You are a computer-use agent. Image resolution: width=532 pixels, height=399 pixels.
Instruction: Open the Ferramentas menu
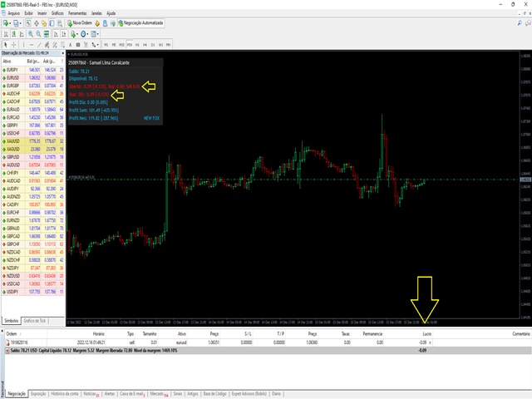[80, 14]
